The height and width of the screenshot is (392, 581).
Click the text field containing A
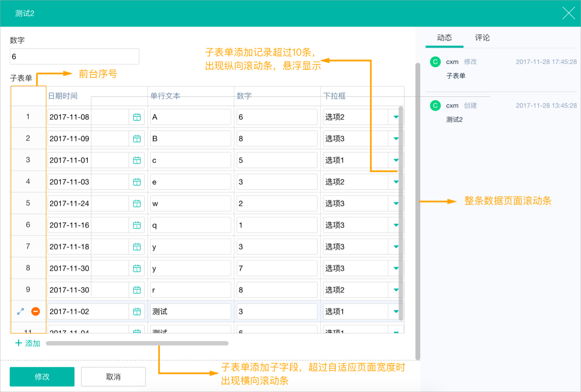(x=191, y=117)
